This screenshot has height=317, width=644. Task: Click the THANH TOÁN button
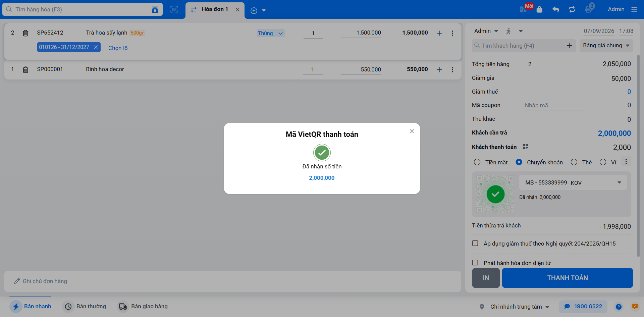click(567, 278)
